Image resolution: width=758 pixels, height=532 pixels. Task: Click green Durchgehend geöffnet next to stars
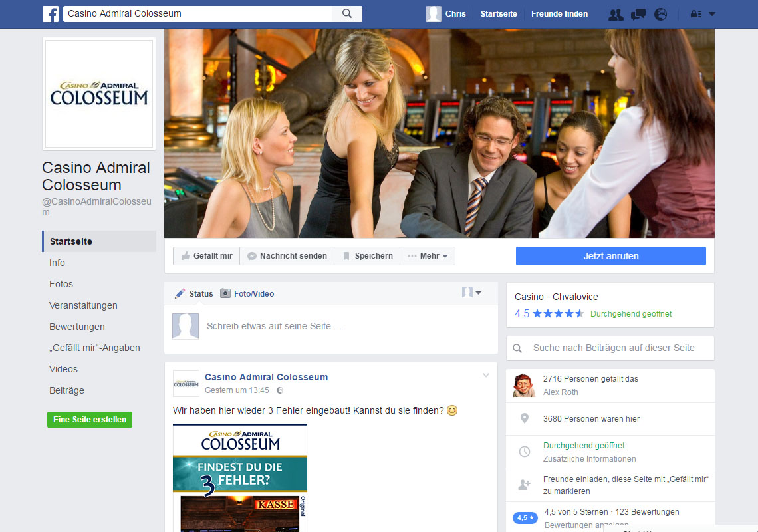click(631, 314)
